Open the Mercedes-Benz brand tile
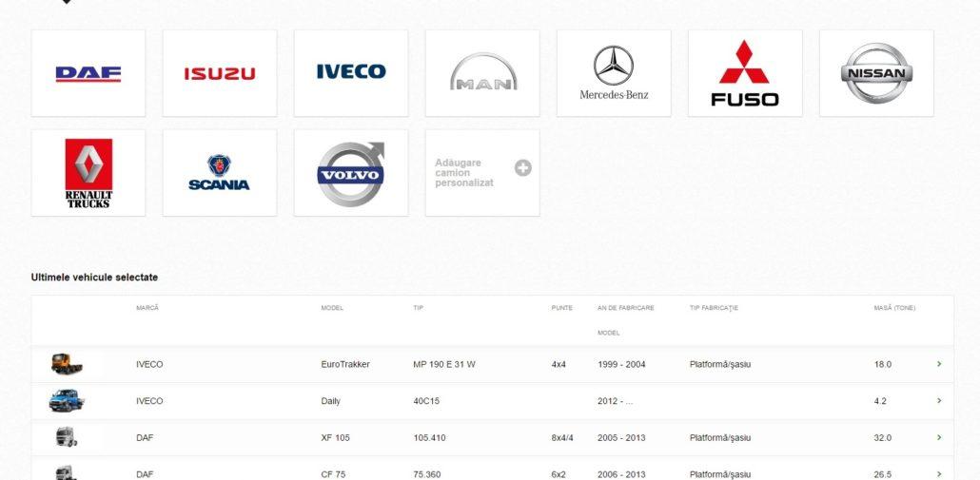Image resolution: width=980 pixels, height=480 pixels. [x=614, y=73]
